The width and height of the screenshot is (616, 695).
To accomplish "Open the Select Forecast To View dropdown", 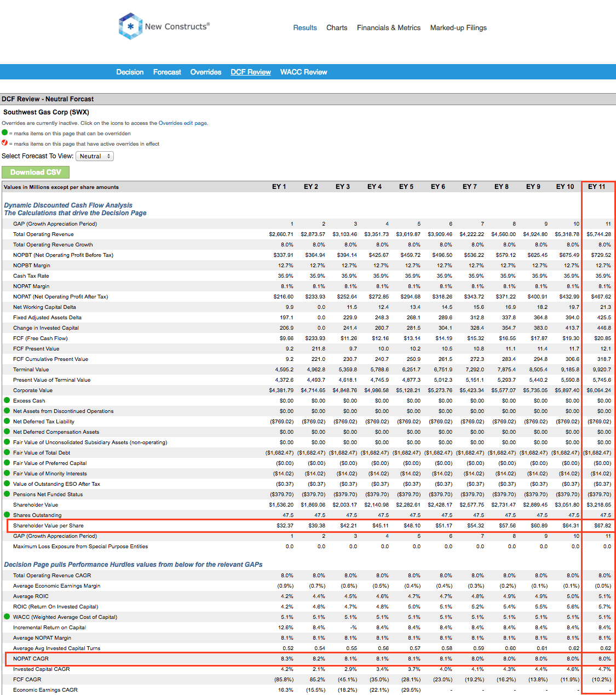I will click(95, 156).
